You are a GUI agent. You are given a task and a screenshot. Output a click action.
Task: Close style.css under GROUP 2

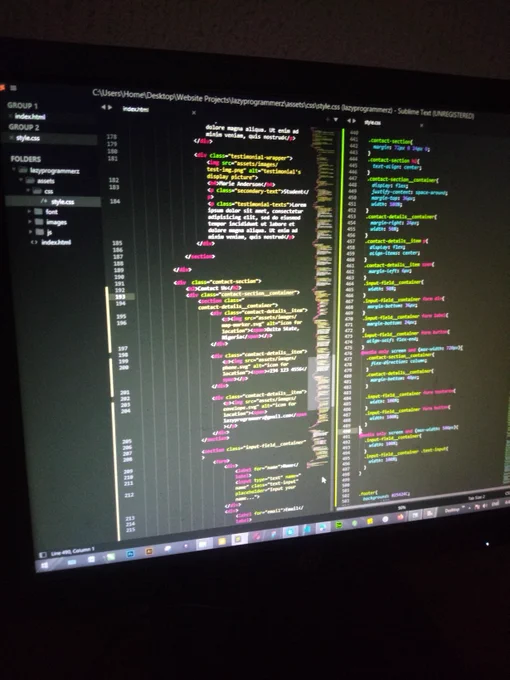click(x=12, y=137)
